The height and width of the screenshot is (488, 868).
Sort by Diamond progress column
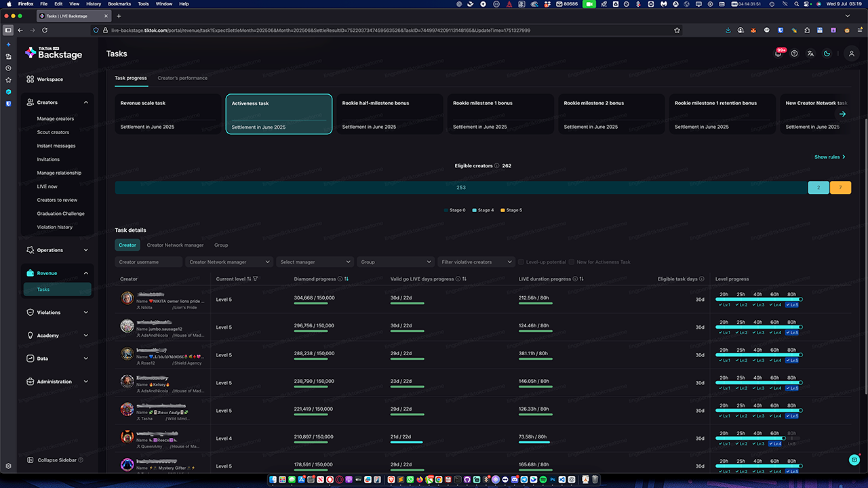pos(347,279)
